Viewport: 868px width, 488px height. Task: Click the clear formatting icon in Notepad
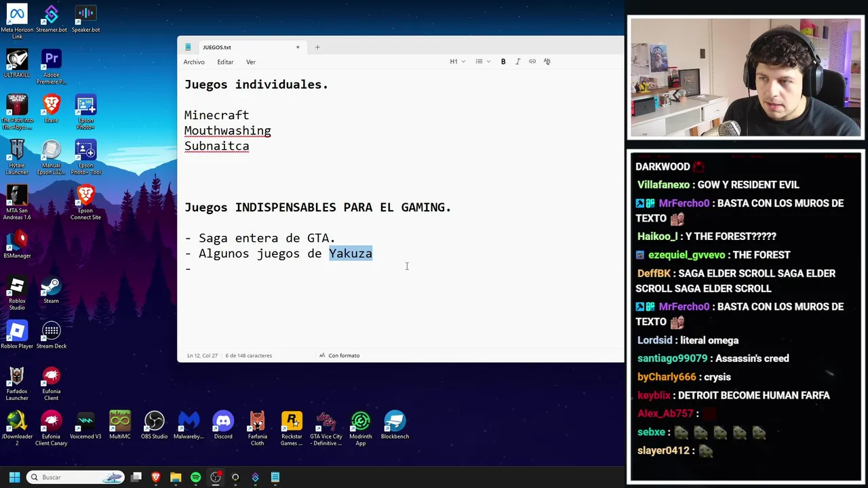tap(547, 62)
